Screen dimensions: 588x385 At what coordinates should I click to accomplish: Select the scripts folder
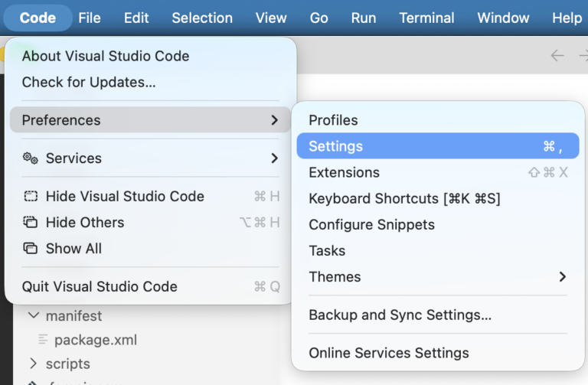(68, 364)
